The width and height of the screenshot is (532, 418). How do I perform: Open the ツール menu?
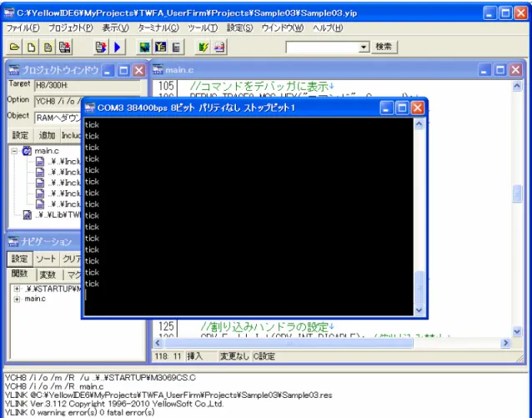click(x=203, y=28)
